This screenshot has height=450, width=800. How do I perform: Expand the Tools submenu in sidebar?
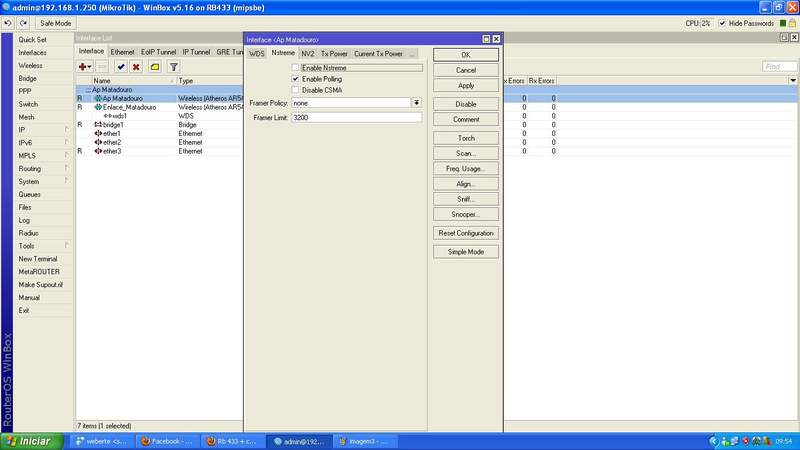click(43, 246)
